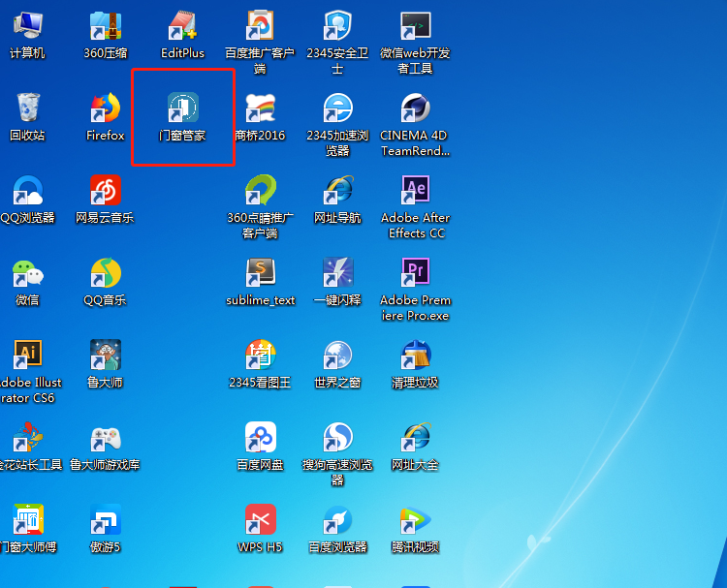
Task: Click the 2345看图王 icon
Action: (x=260, y=355)
